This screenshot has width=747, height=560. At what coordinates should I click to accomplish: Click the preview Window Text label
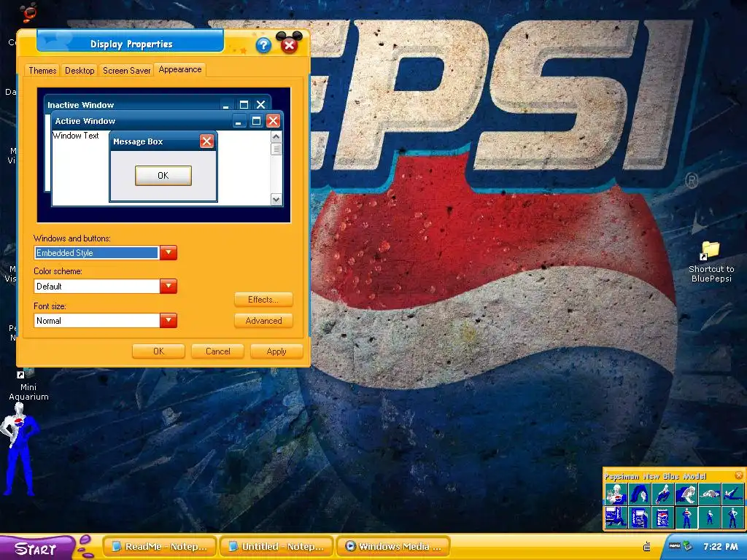(x=76, y=136)
